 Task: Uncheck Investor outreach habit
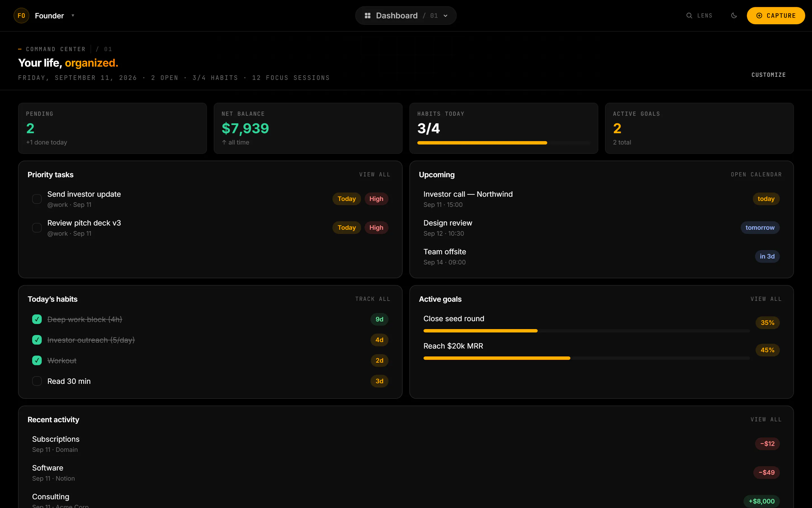coord(37,340)
